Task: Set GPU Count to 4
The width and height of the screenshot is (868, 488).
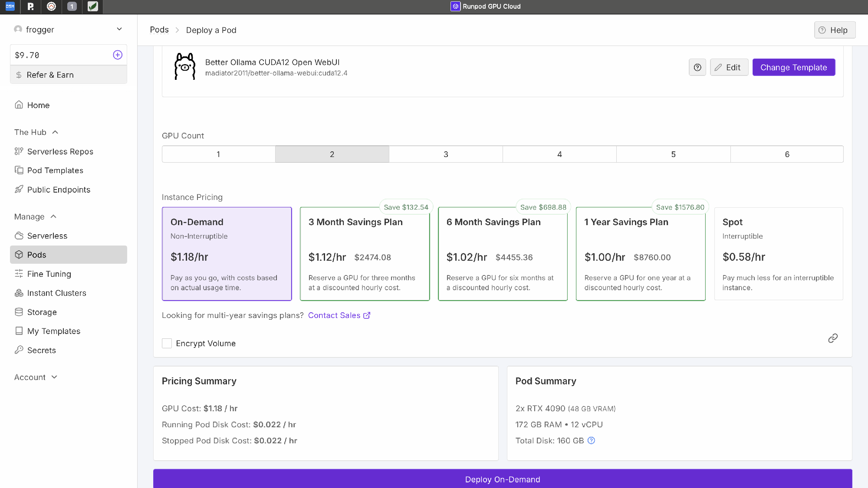Action: pos(559,154)
